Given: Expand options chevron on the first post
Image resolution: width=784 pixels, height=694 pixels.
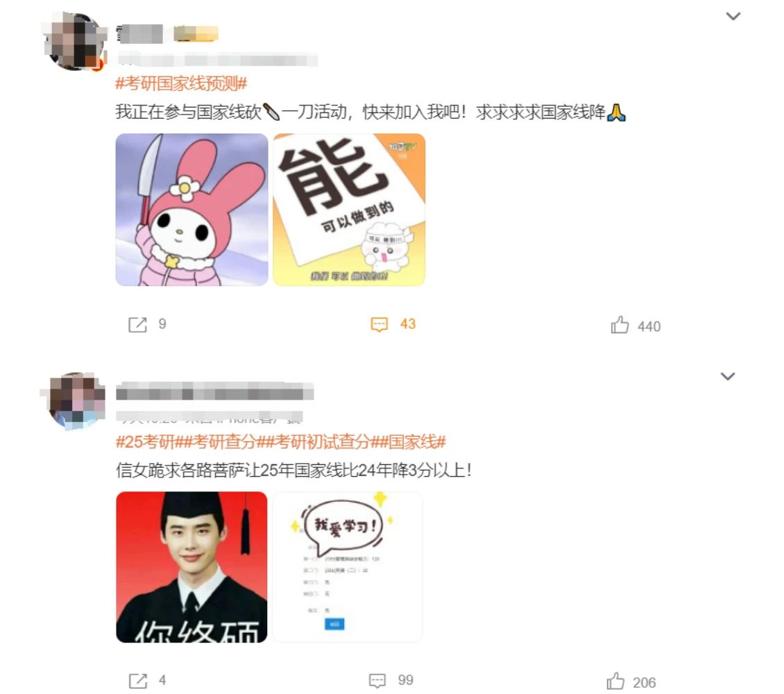Looking at the screenshot, I should (x=733, y=16).
